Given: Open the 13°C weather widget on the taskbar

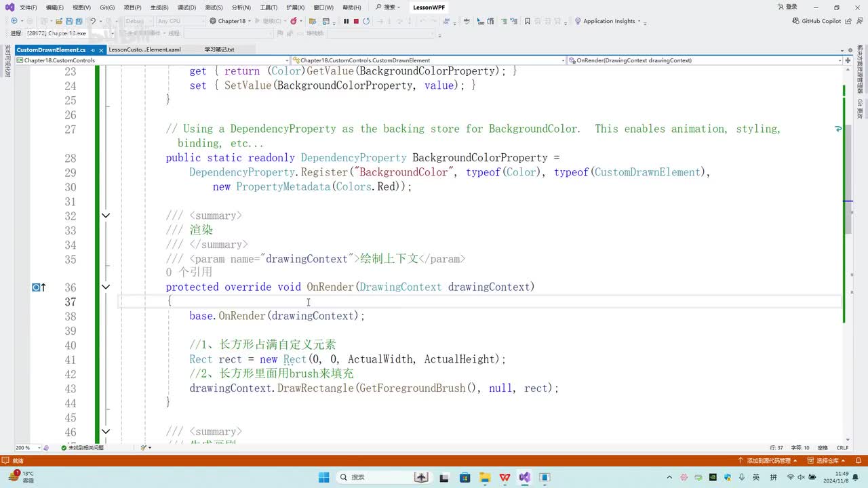Looking at the screenshot, I should click(x=20, y=477).
